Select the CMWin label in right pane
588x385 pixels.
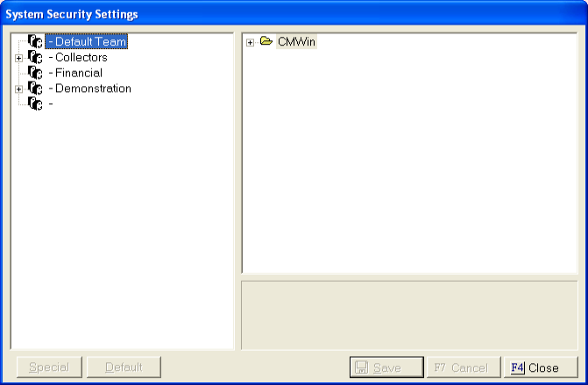(x=296, y=42)
